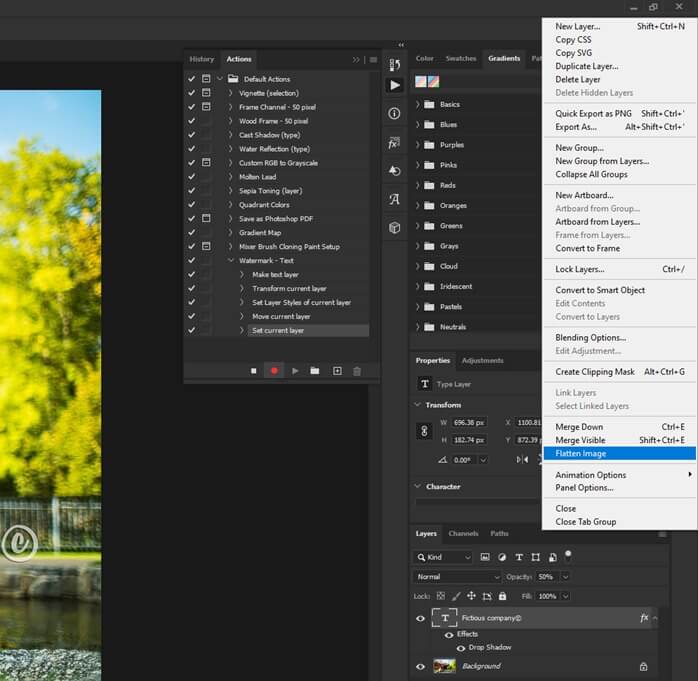Expand the Gradient Map action

231,232
